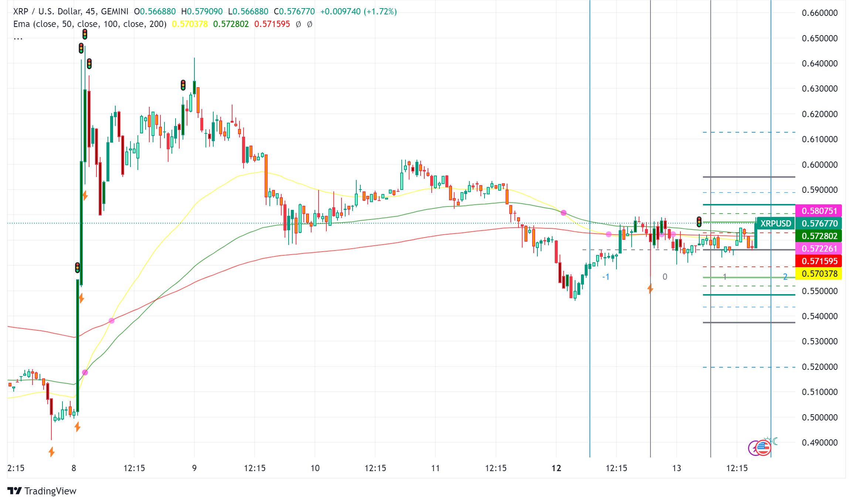Image resolution: width=853 pixels, height=504 pixels.
Task: Click the orange lightning icon below the 0.49 low wick
Action: 52,452
